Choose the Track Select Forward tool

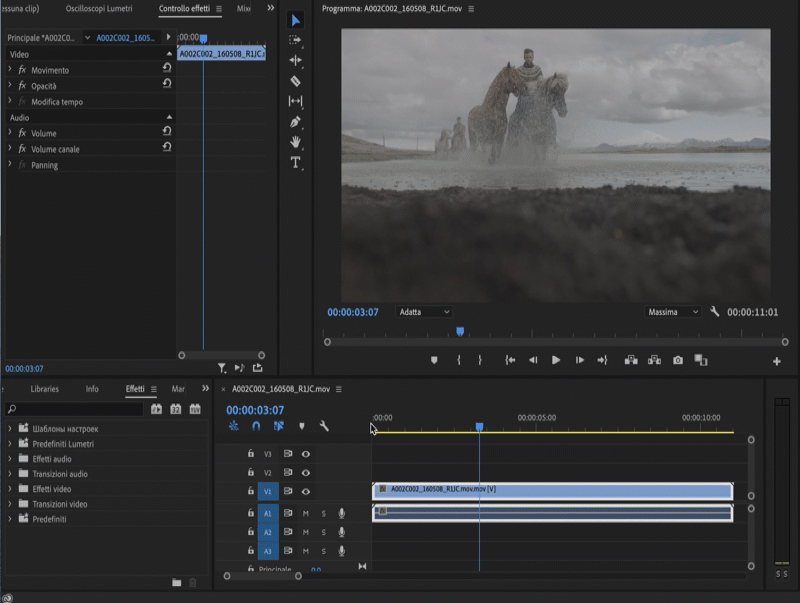[x=295, y=40]
